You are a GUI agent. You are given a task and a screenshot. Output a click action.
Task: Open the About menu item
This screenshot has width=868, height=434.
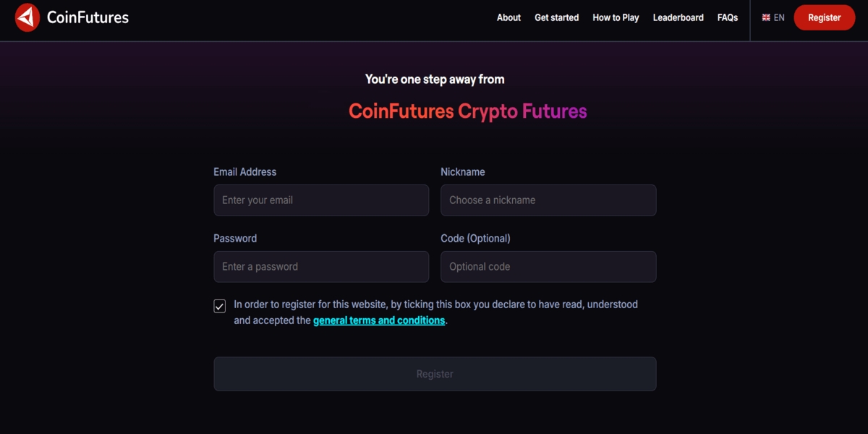[509, 18]
